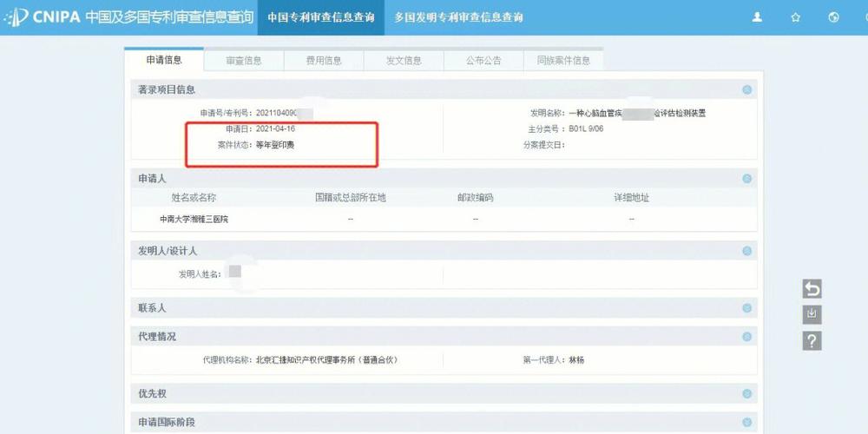Collapse the 申请人 section

pyautogui.click(x=746, y=178)
